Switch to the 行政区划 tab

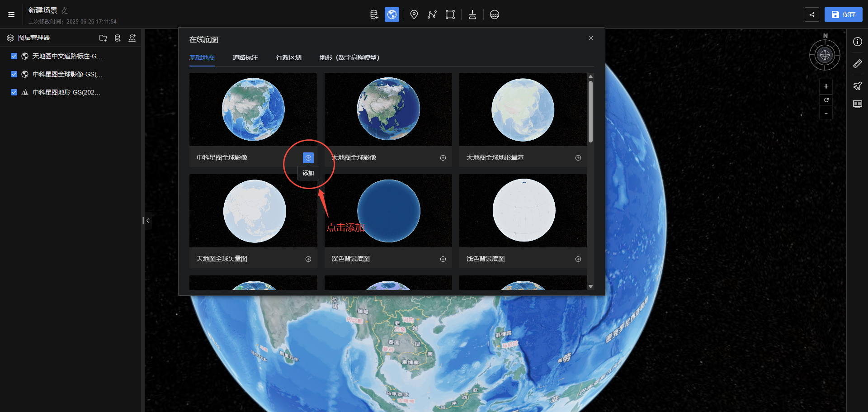tap(288, 57)
